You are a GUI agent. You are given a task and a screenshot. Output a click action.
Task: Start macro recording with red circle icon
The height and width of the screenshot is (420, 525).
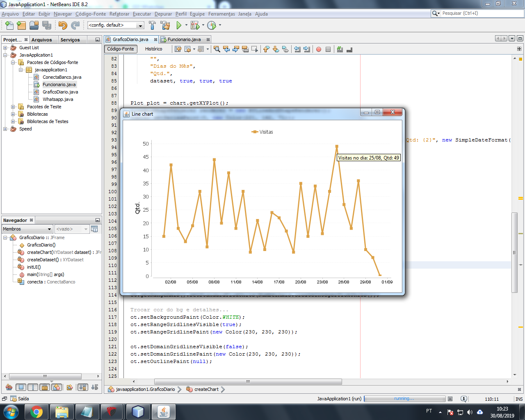click(319, 49)
